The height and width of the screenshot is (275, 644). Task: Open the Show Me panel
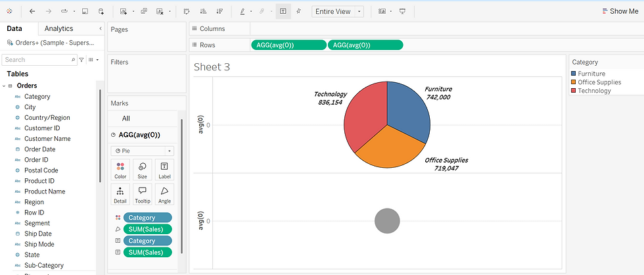(x=620, y=11)
